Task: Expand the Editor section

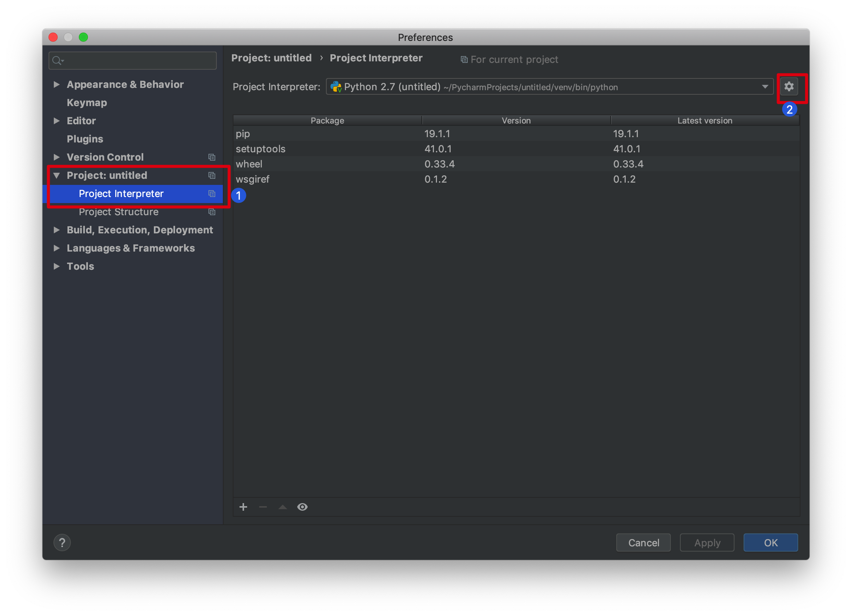Action: (56, 120)
